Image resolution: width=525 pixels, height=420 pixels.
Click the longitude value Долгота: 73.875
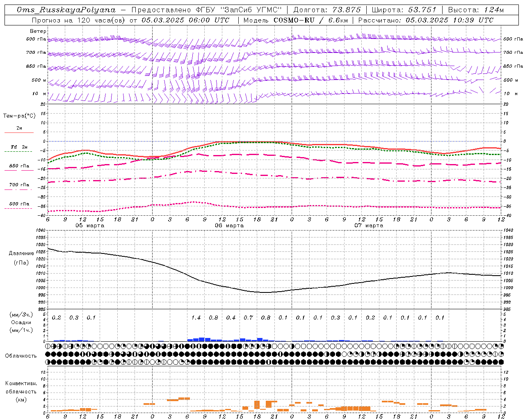pos(327,10)
